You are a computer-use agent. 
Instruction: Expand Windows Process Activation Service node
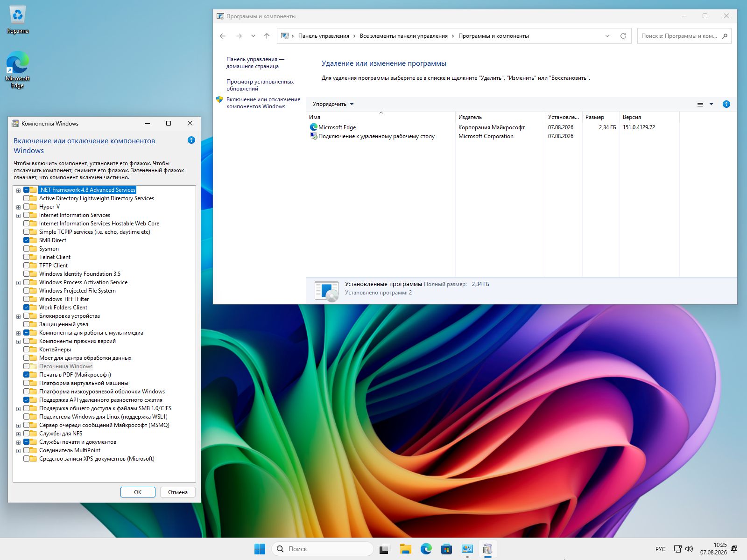(x=19, y=282)
